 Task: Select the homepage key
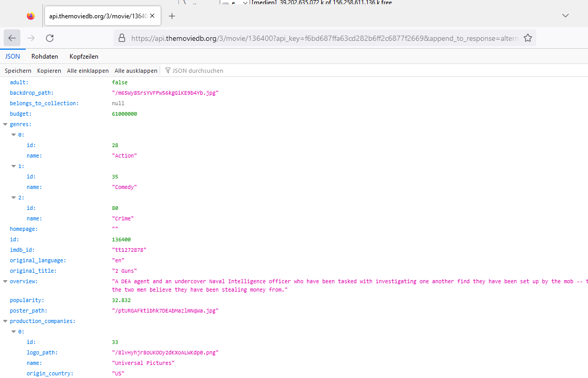24,229
